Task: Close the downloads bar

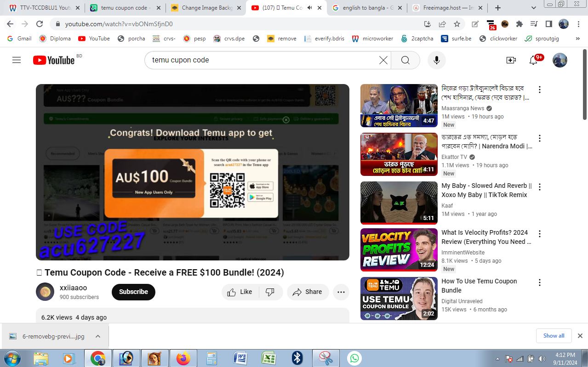Action: point(580,336)
